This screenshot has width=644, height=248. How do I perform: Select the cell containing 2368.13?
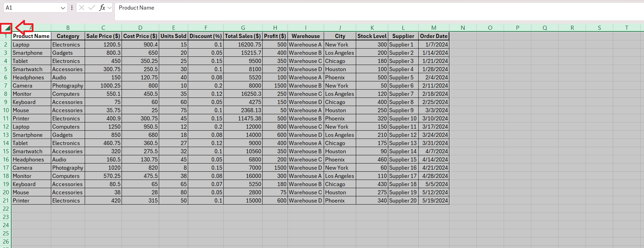(243, 110)
